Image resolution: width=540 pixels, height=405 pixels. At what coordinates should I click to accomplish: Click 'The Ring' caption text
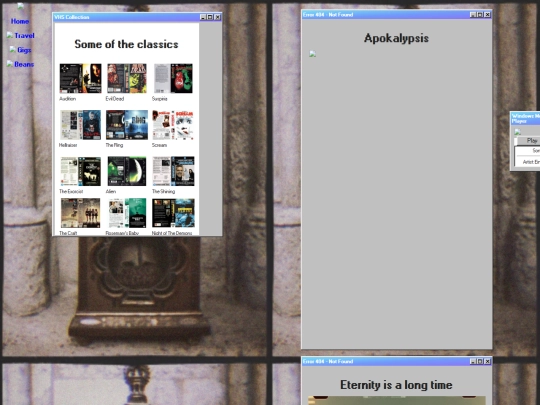coord(114,145)
